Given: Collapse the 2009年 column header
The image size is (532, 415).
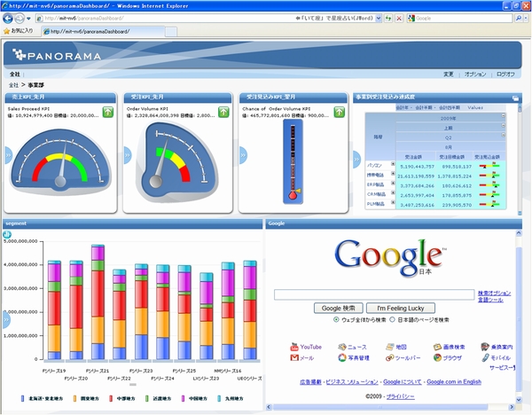Looking at the screenshot, I should (x=503, y=116).
